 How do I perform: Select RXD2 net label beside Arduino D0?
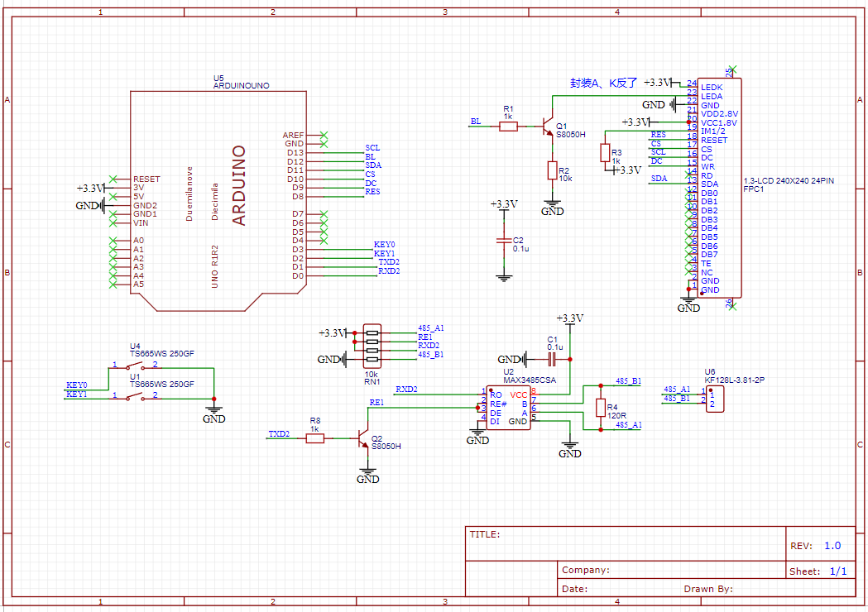(389, 271)
